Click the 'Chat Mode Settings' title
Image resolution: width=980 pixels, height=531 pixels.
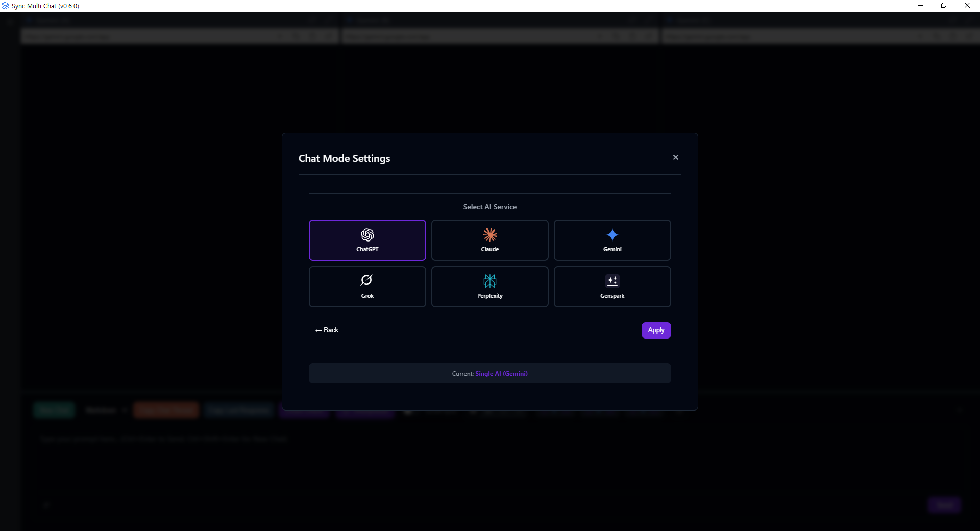point(345,158)
